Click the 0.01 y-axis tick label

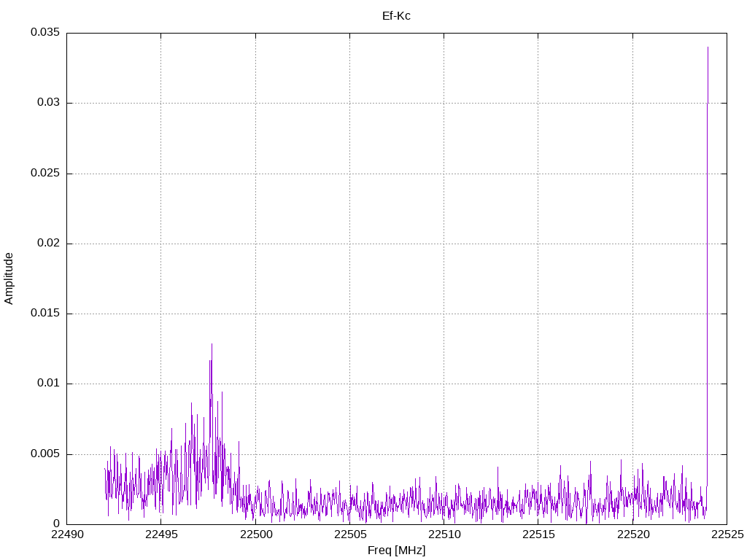pos(49,384)
